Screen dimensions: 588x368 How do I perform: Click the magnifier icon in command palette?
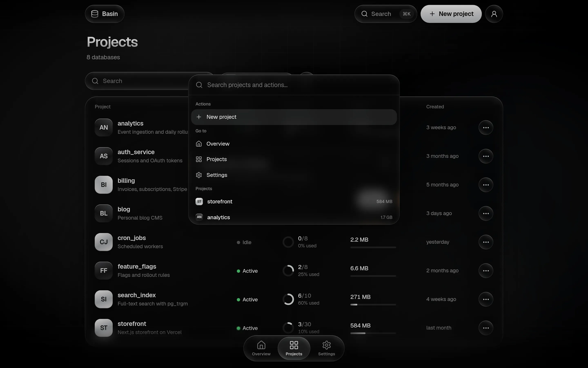coord(199,85)
